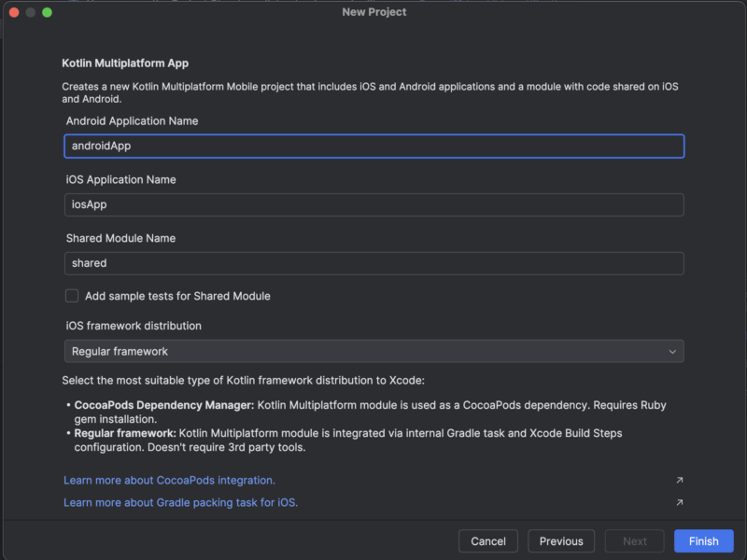This screenshot has width=747, height=560.
Task: Click the external-link arrow beside CocoaPods integration
Action: click(x=679, y=479)
